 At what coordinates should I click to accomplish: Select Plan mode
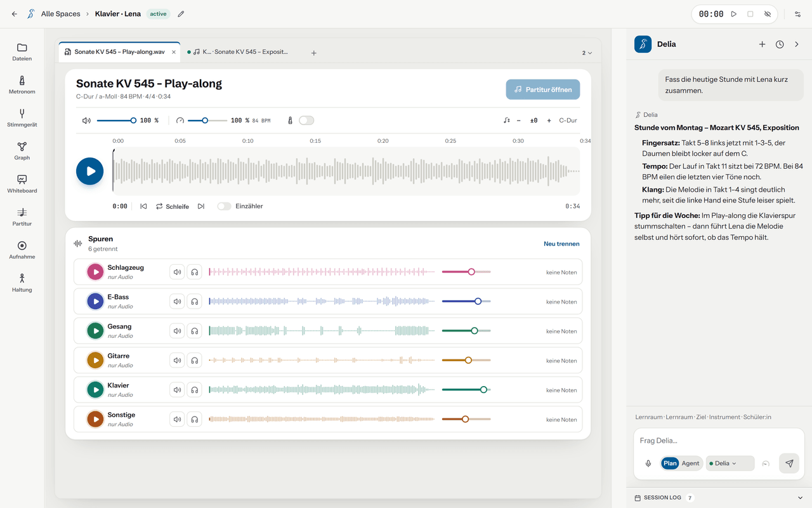[670, 464]
